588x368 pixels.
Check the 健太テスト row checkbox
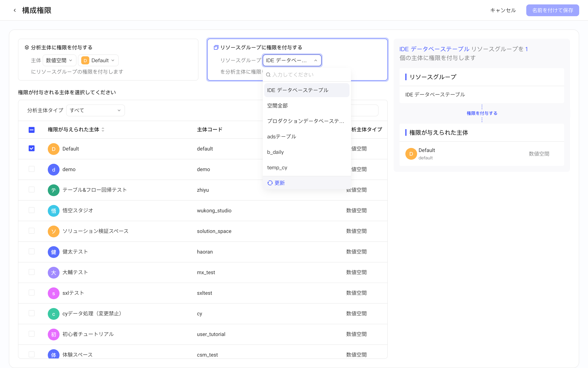tap(32, 251)
